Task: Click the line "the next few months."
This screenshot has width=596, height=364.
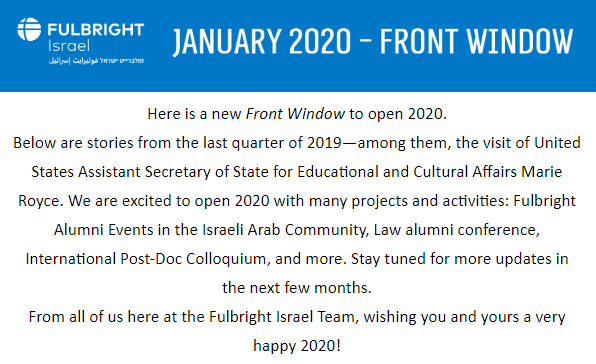Action: (296, 288)
